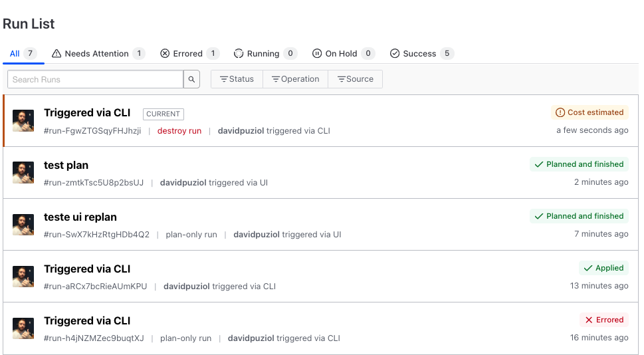This screenshot has height=355, width=644.
Task: Click the Success tab checkmark icon
Action: [x=395, y=54]
